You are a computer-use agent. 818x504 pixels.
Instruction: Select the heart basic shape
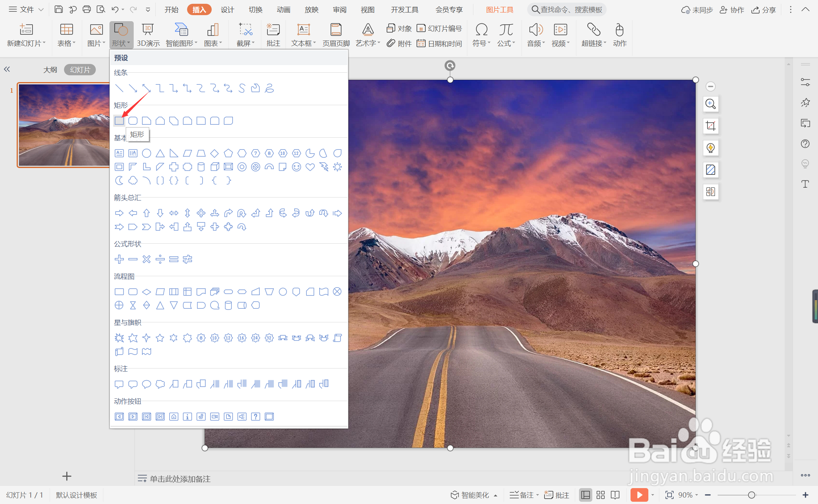click(310, 167)
